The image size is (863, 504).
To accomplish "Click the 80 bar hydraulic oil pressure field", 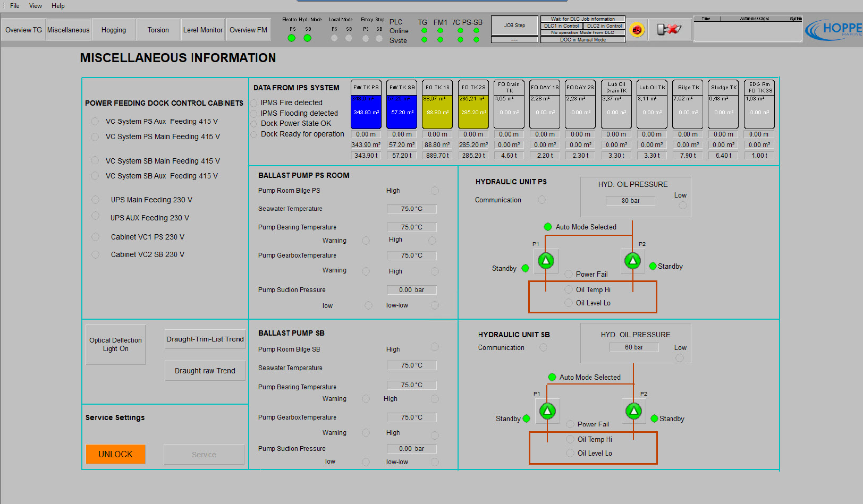I will click(x=630, y=201).
